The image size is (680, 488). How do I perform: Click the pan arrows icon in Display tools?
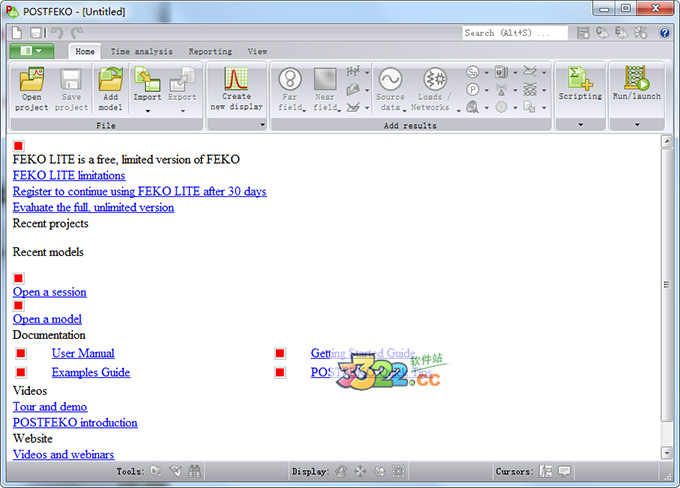[x=360, y=471]
